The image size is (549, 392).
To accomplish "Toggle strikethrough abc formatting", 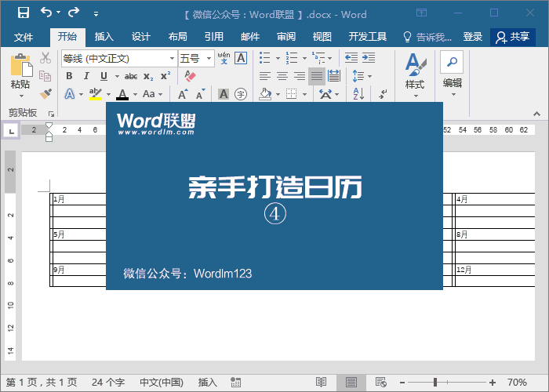I will pos(131,76).
